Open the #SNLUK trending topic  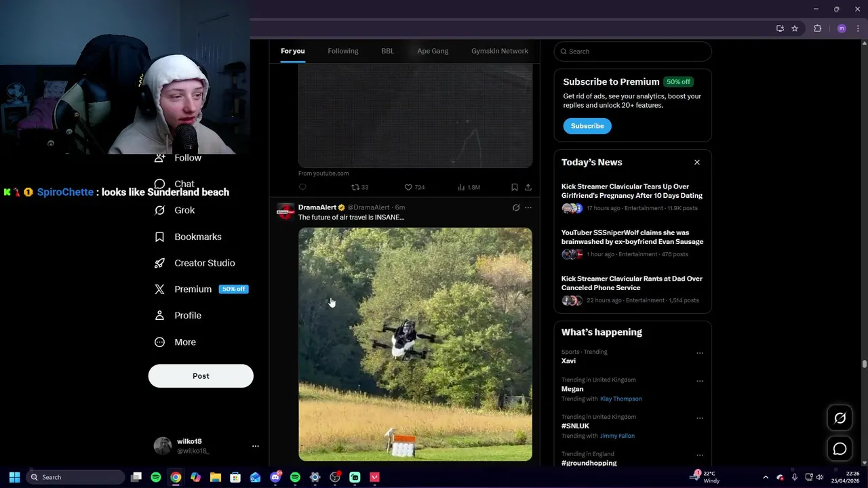[575, 426]
